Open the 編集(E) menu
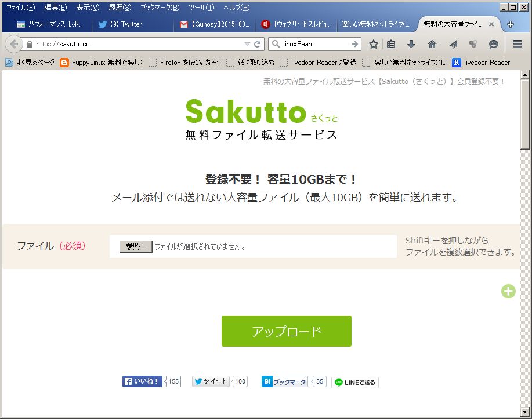The height and width of the screenshot is (419, 532). [56, 7]
